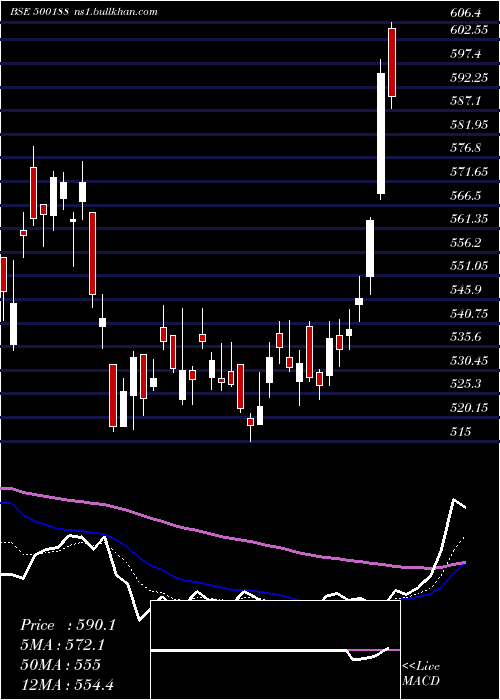Click the latest red candlestick near 602
The image size is (500, 700).
[392, 62]
